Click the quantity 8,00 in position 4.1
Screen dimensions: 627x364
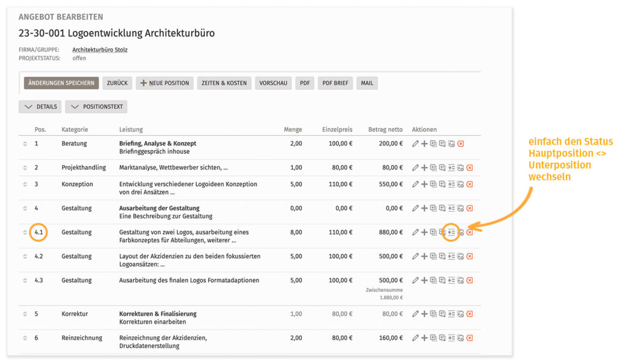296,232
